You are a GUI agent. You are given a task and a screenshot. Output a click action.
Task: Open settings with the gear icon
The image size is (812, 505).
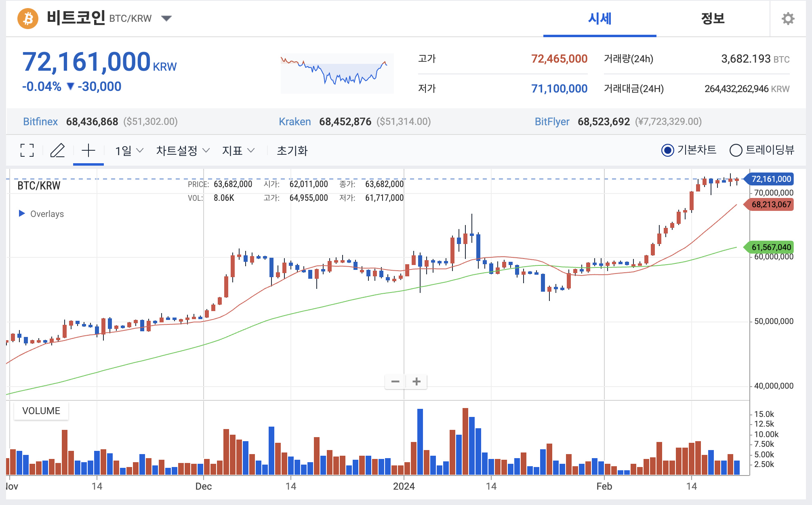pos(787,19)
